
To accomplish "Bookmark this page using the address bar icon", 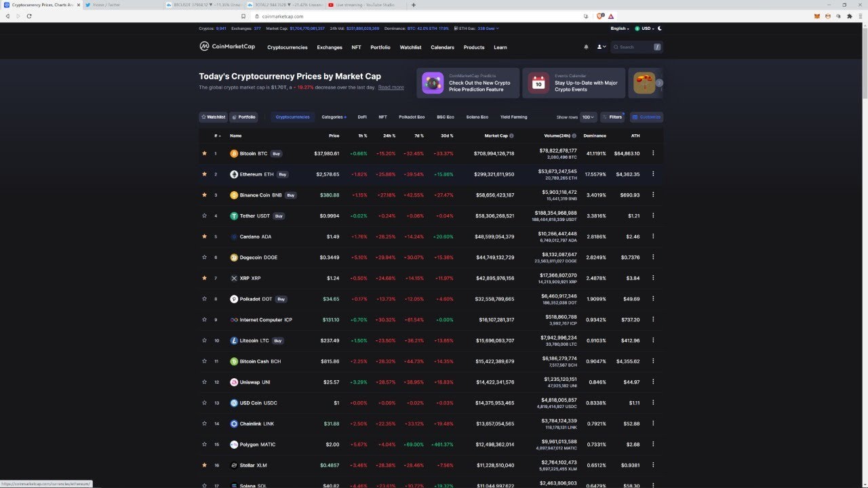I will [x=243, y=16].
